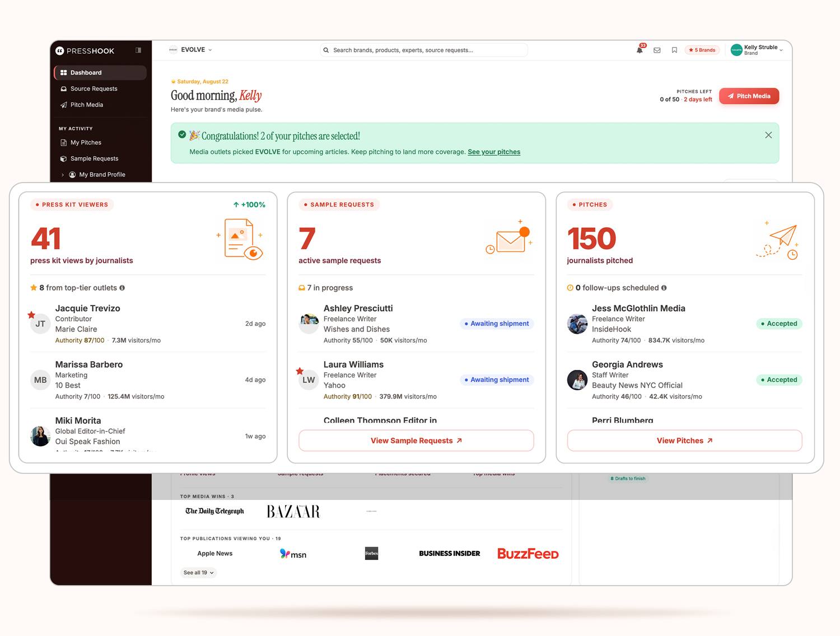Click the follow-ups clock icon
The height and width of the screenshot is (636, 840).
point(570,288)
